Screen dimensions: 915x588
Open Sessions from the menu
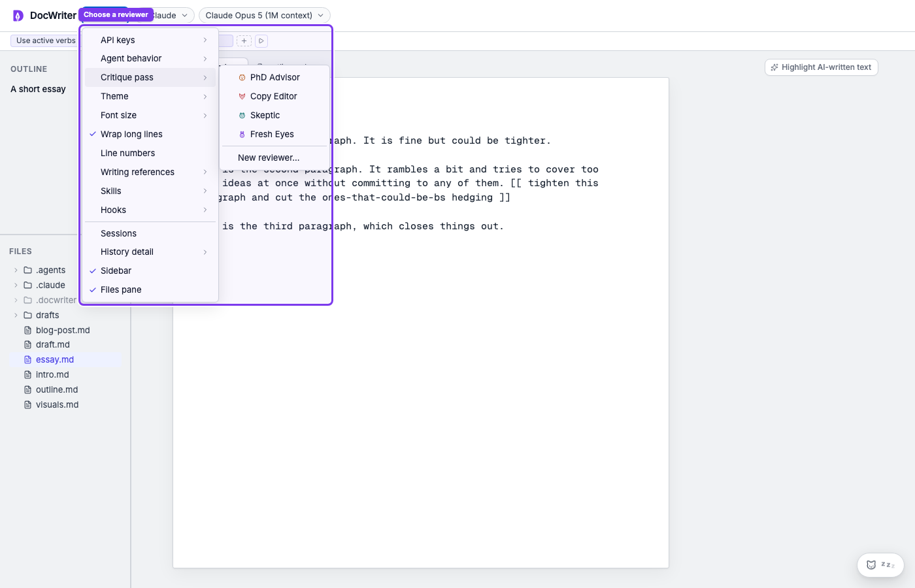click(150, 233)
